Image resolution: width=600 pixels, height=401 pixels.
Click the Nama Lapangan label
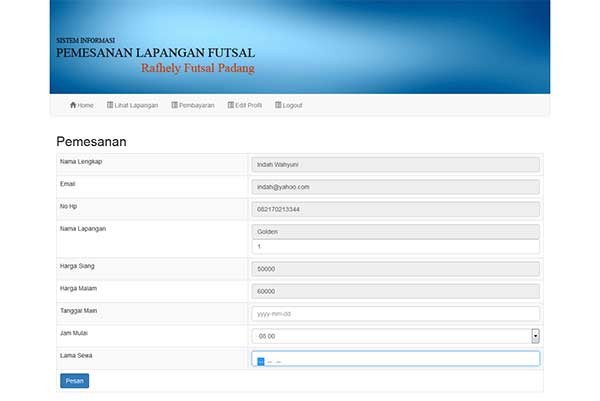pyautogui.click(x=83, y=228)
